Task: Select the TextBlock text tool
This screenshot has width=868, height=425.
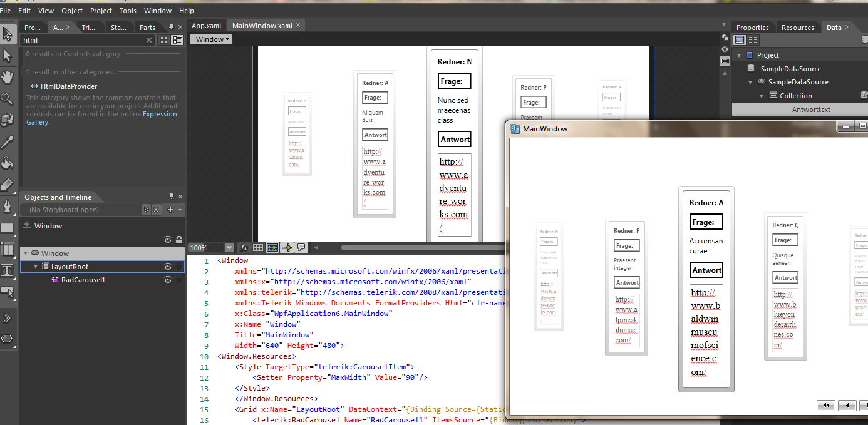Action: [x=8, y=270]
